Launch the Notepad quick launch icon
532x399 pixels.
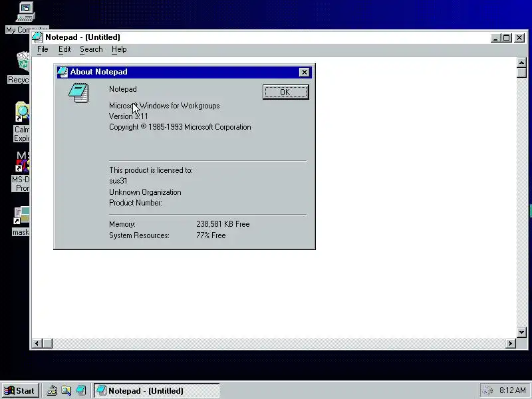(x=80, y=390)
